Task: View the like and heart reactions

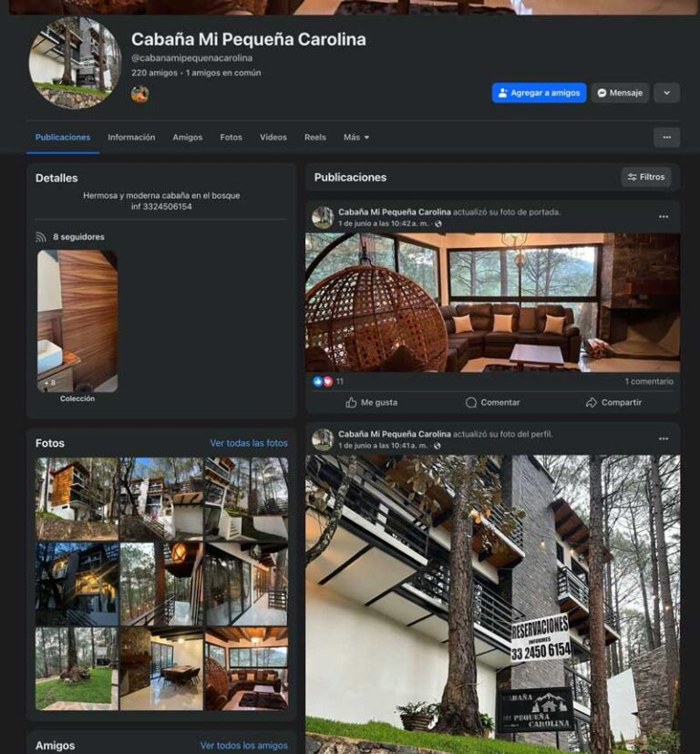Action: (x=323, y=382)
